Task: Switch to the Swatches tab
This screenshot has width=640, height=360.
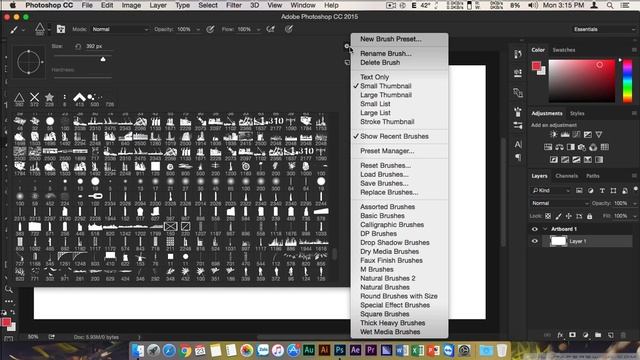Action: coord(564,50)
